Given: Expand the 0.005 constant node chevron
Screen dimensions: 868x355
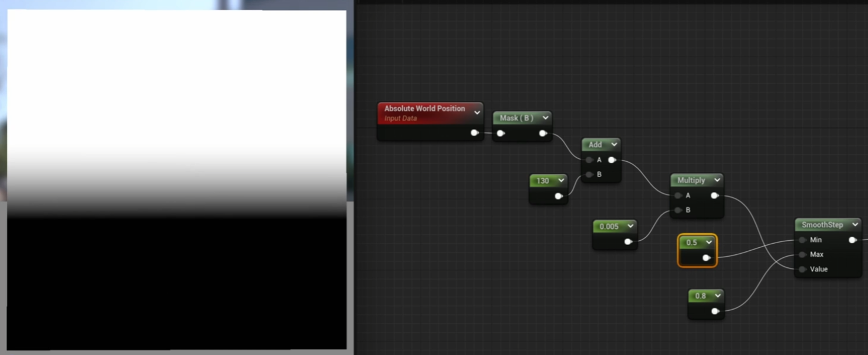Looking at the screenshot, I should coord(631,226).
